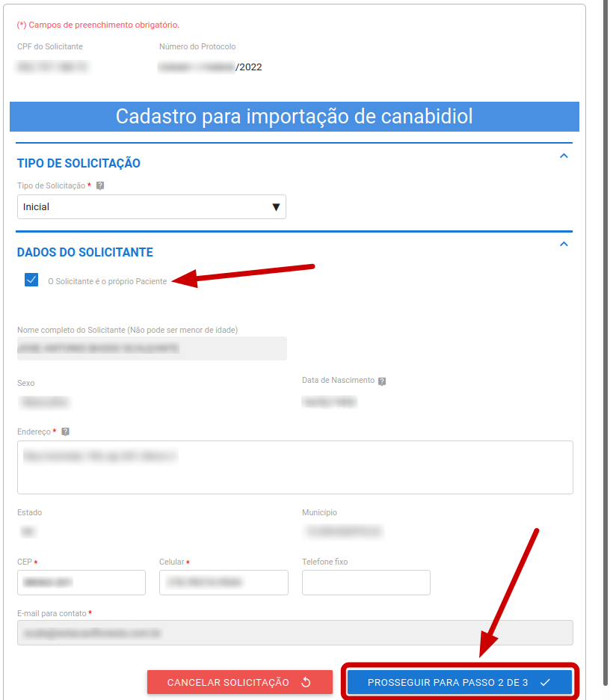Screen dimensions: 613x700
Task: Uncheck 'O Solicitante é o próprio Paciente' checkbox
Action: [31, 280]
